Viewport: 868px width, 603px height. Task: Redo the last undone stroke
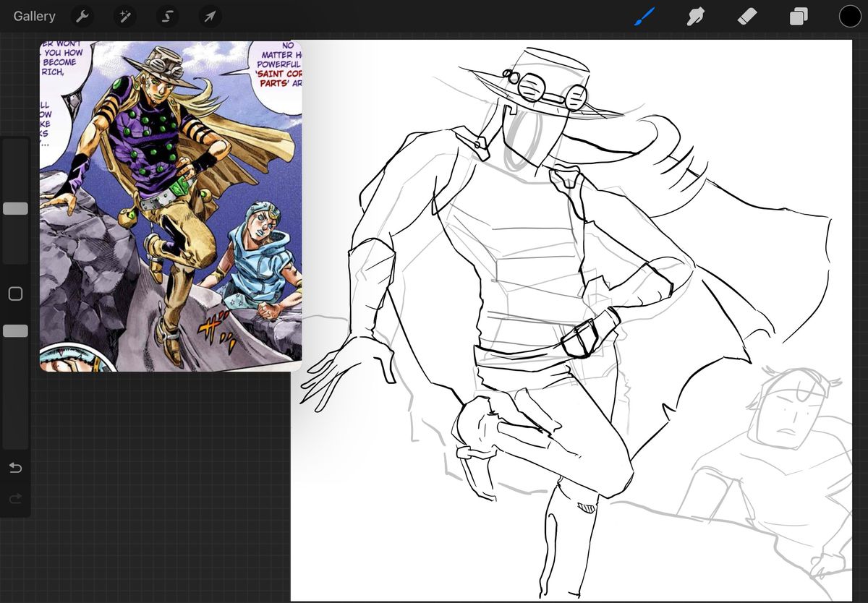(x=15, y=498)
